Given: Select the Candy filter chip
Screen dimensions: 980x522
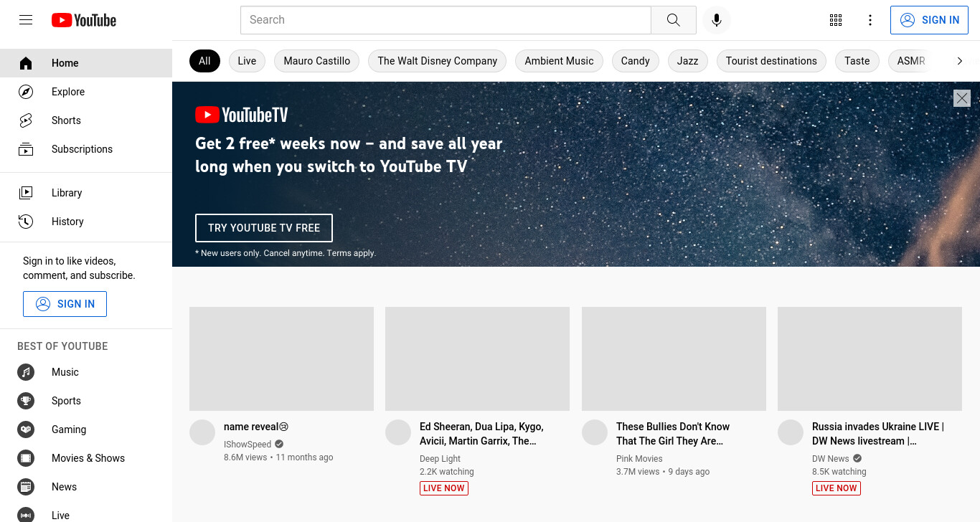Looking at the screenshot, I should click(635, 61).
